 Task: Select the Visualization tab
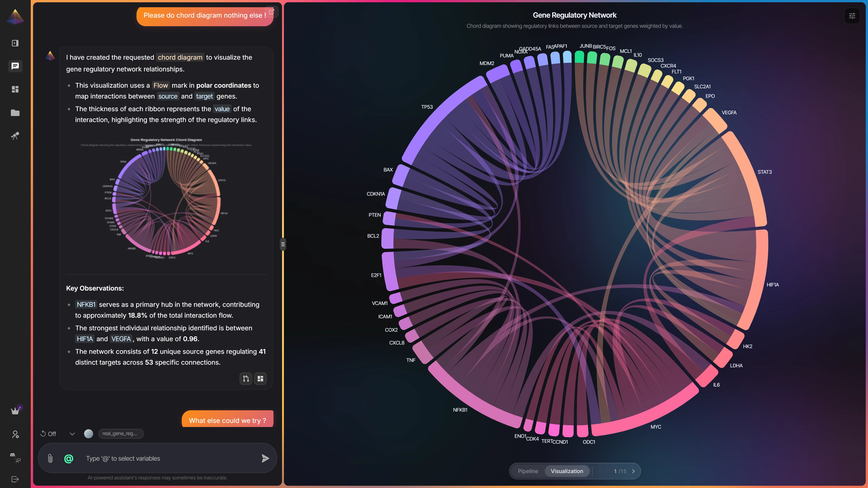(567, 471)
